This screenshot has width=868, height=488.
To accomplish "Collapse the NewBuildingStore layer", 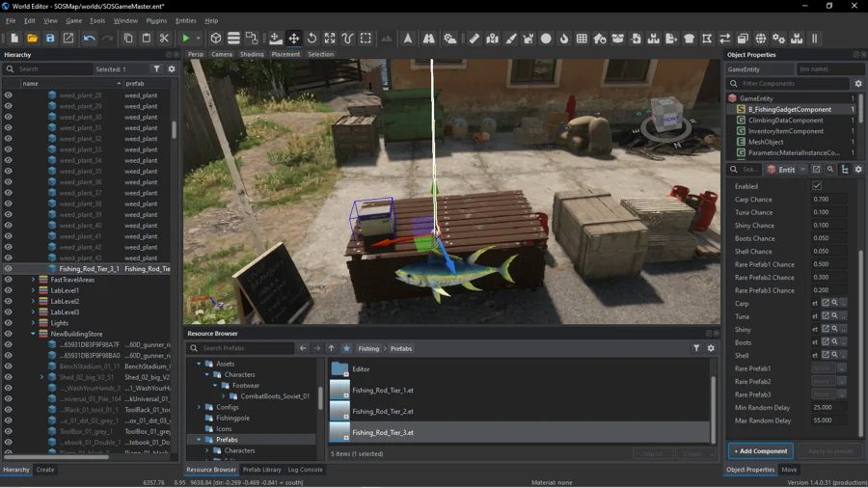I will pyautogui.click(x=33, y=334).
